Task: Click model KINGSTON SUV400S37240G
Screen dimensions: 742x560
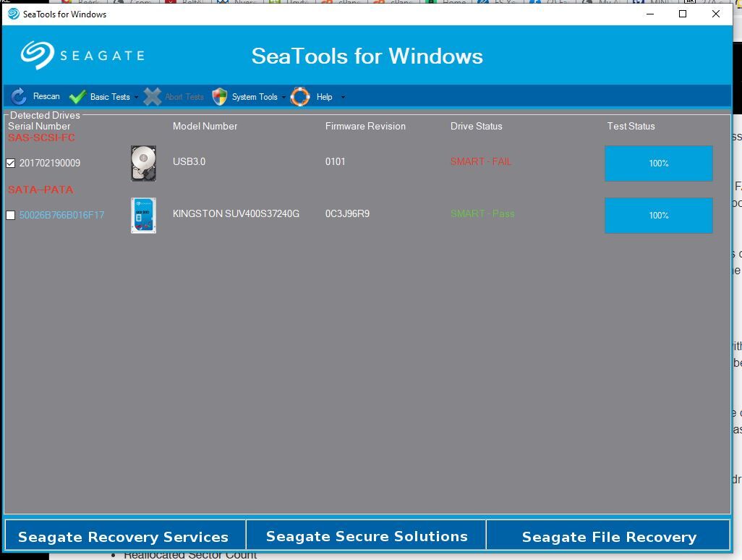Action: tap(236, 213)
